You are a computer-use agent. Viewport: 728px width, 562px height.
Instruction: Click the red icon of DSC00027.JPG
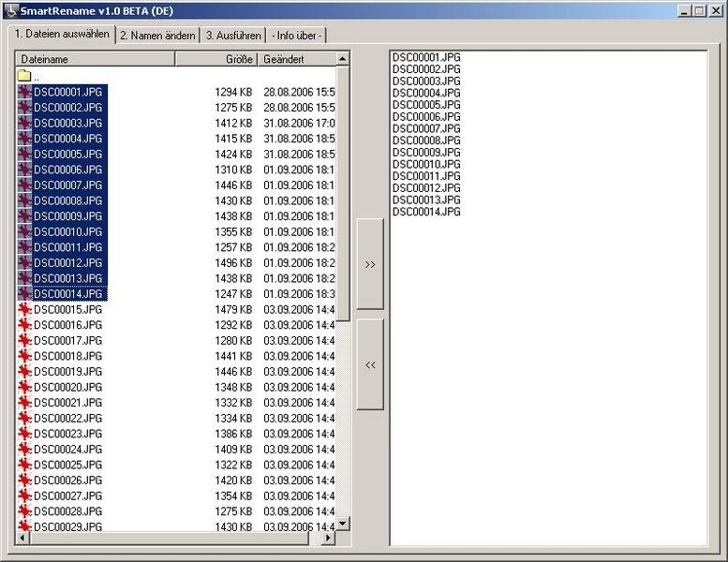tap(24, 495)
